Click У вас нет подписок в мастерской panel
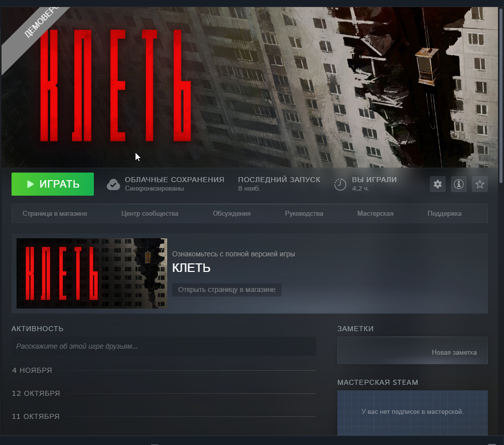The image size is (504, 445). click(412, 413)
